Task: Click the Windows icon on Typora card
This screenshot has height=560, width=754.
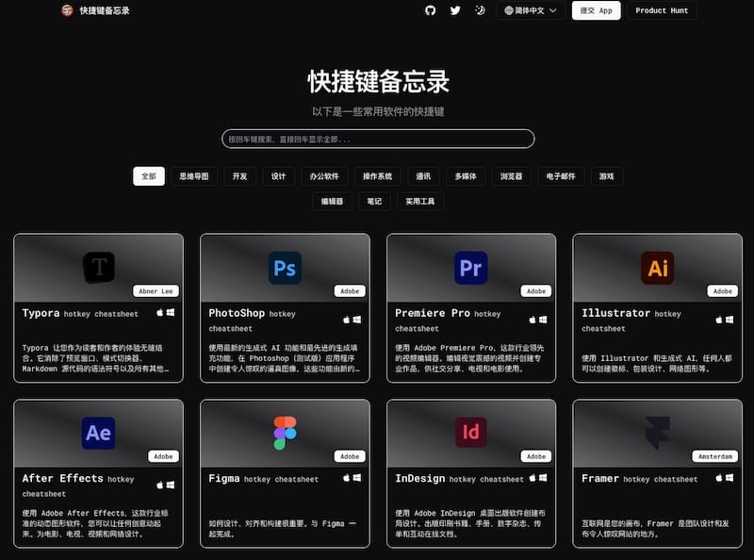Action: tap(171, 313)
